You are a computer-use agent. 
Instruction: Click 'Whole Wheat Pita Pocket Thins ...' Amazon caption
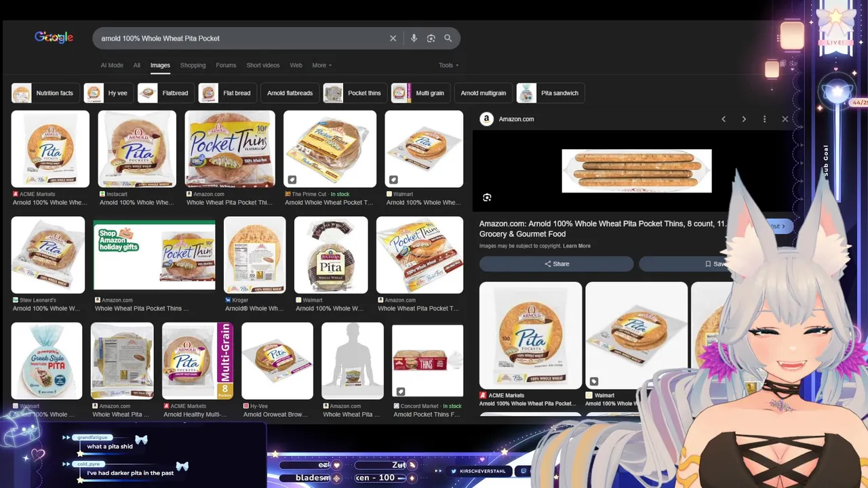(x=142, y=308)
